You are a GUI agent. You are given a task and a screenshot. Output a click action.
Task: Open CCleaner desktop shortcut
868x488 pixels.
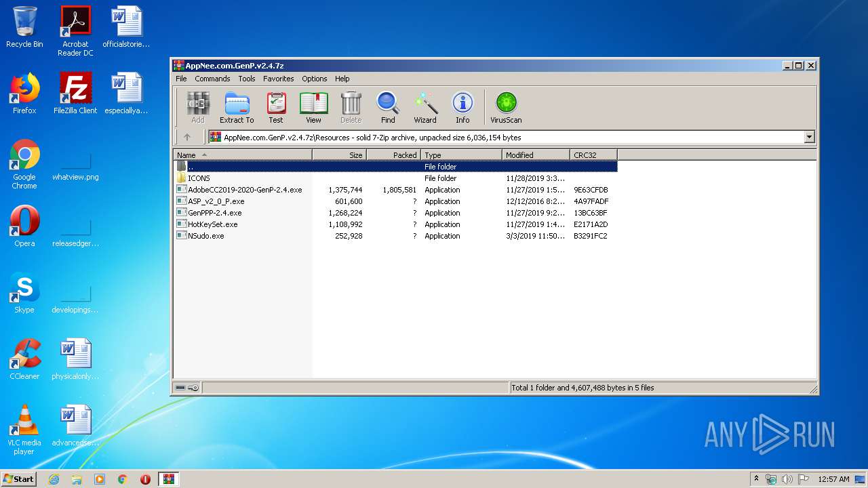tap(24, 359)
